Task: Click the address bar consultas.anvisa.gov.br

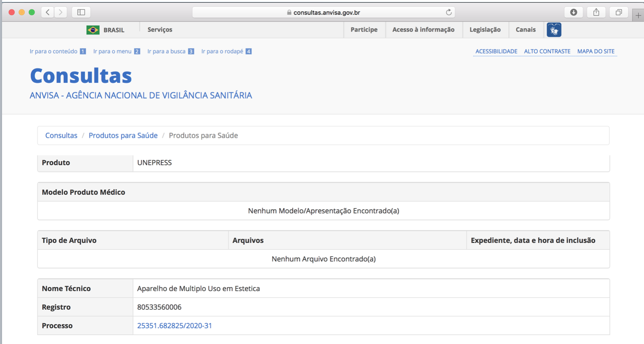Action: (323, 12)
